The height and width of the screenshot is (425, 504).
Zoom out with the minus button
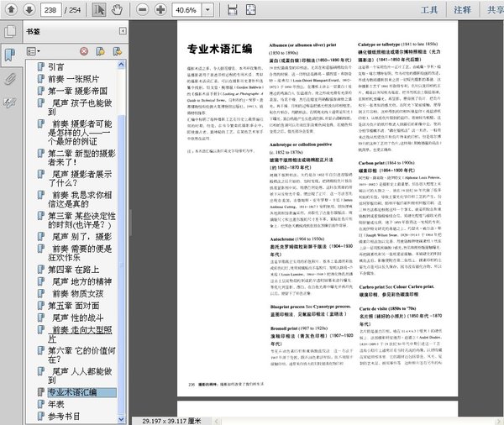pyautogui.click(x=143, y=9)
